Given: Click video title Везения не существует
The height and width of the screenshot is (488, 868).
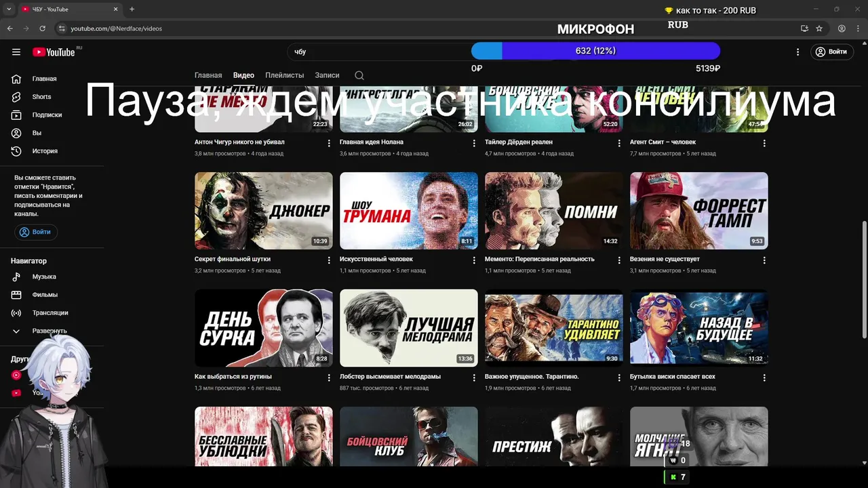Looking at the screenshot, I should pyautogui.click(x=665, y=259).
